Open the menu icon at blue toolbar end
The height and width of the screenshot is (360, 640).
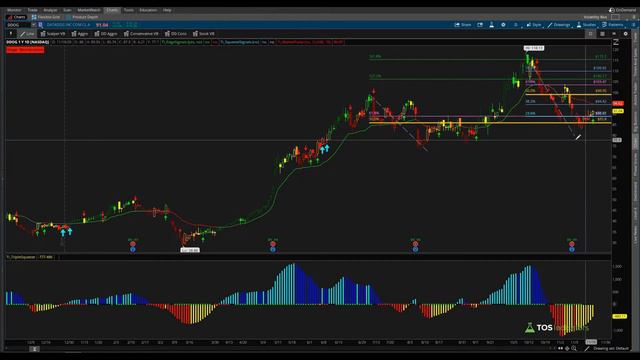click(633, 25)
